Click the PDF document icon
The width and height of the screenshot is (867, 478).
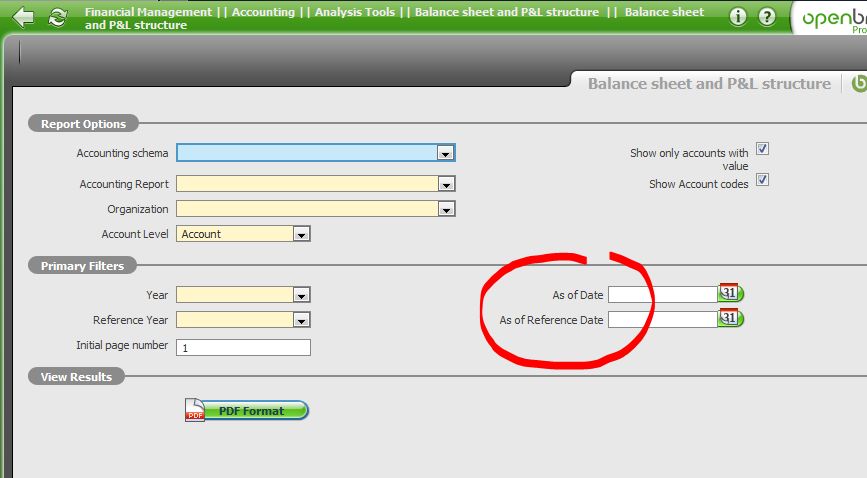pos(195,410)
